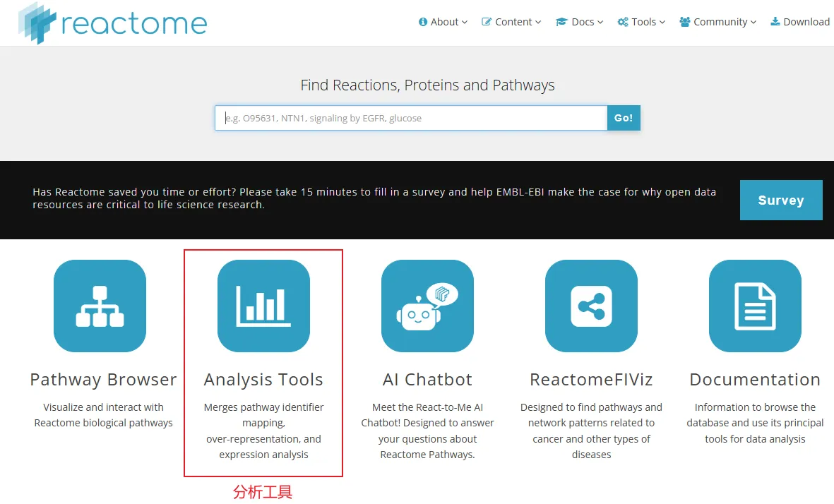Open the AI Chatbot robot icon

pos(427,306)
